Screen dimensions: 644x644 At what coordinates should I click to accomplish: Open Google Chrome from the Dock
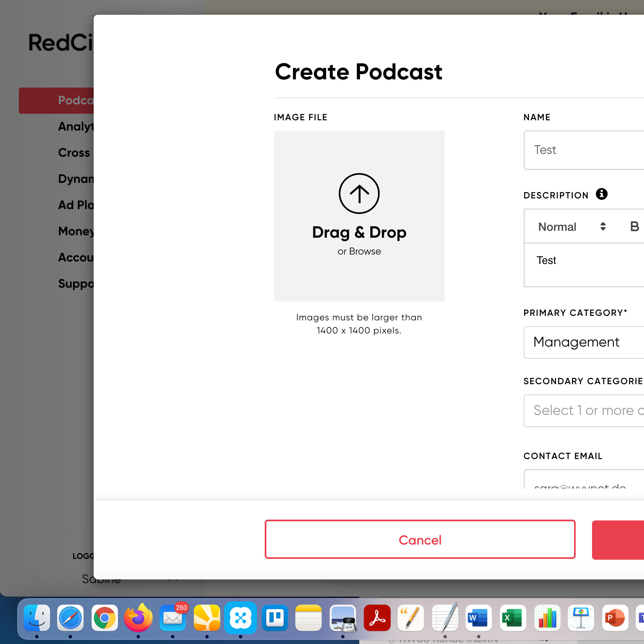(104, 618)
